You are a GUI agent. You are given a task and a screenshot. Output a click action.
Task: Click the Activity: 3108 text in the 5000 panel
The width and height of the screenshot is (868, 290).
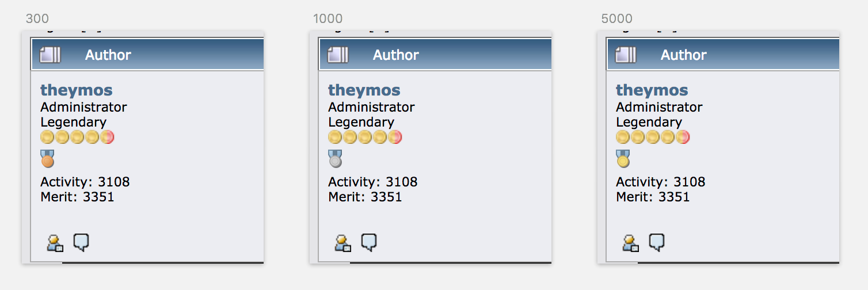pos(661,182)
